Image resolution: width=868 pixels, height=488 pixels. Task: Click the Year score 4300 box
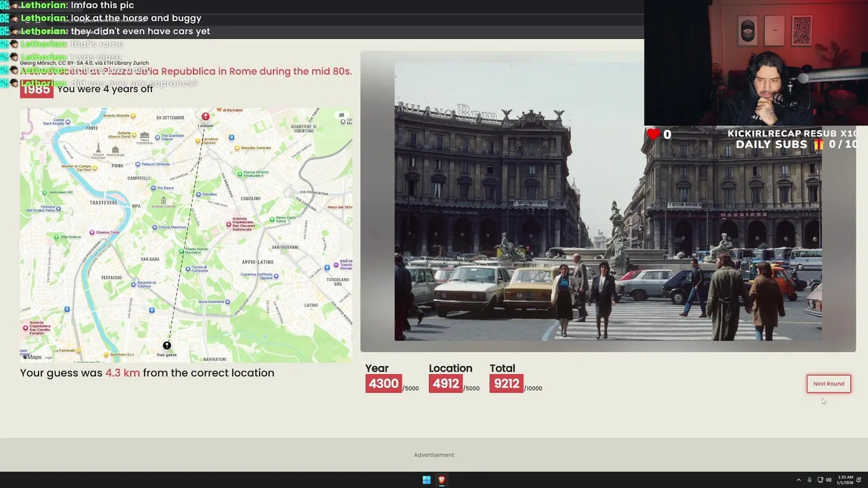383,384
